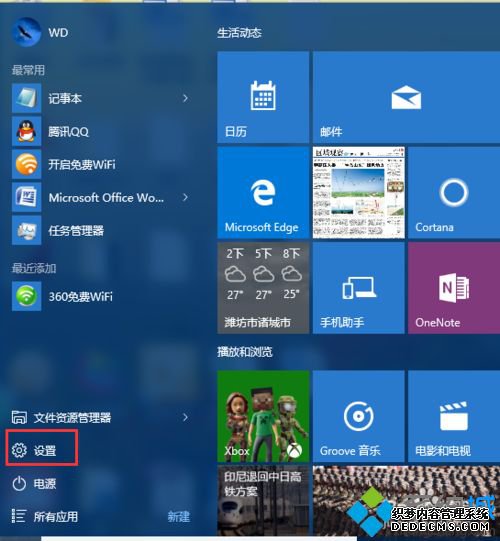Click the 腾讯QQ text label
Image resolution: width=500 pixels, height=541 pixels.
click(x=68, y=131)
